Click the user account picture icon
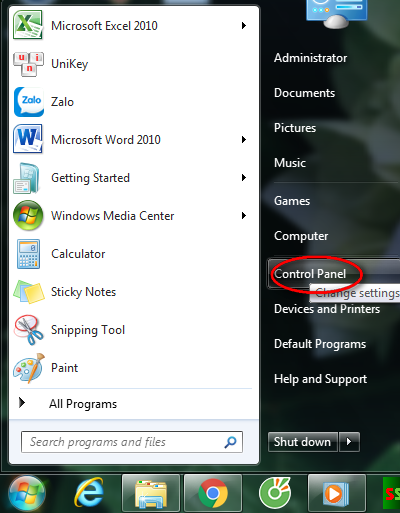 (x=337, y=13)
